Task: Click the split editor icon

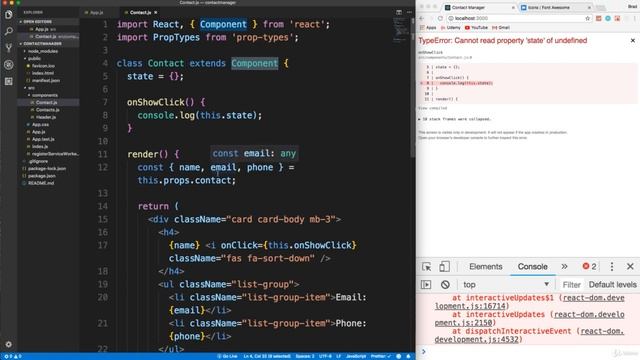Action: point(399,12)
